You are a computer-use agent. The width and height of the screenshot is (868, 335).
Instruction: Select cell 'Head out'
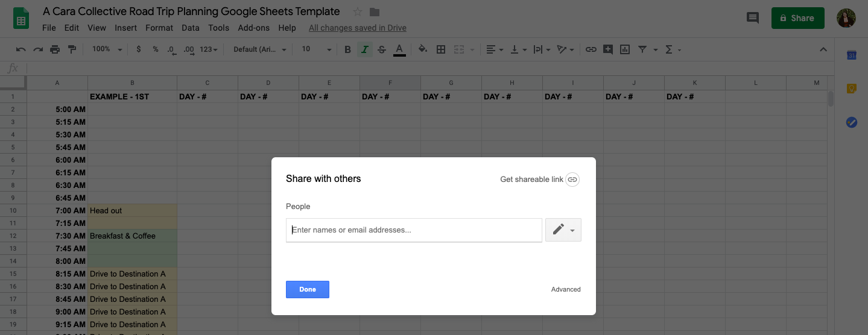(132, 211)
